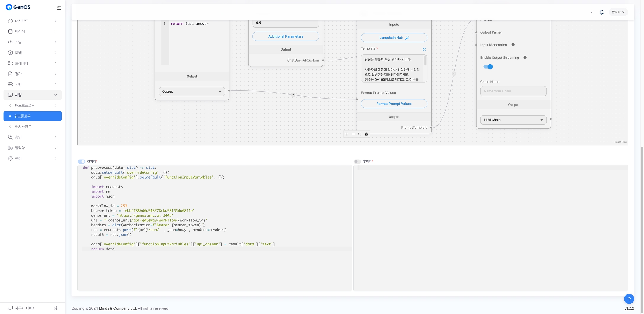Screen dimensions: 644x314
Task: Enable the 후처리 postprocessing switch
Action: [357, 161]
